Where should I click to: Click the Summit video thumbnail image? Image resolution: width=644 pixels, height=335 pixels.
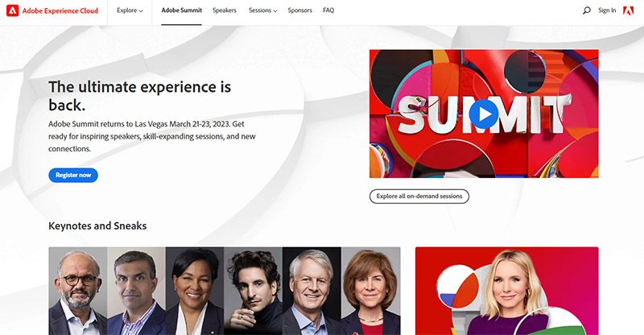coord(484,114)
